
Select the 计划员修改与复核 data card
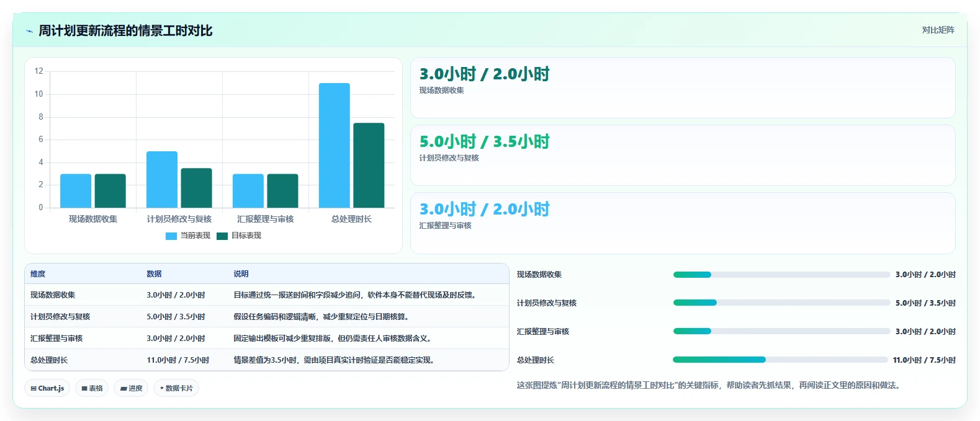click(683, 156)
